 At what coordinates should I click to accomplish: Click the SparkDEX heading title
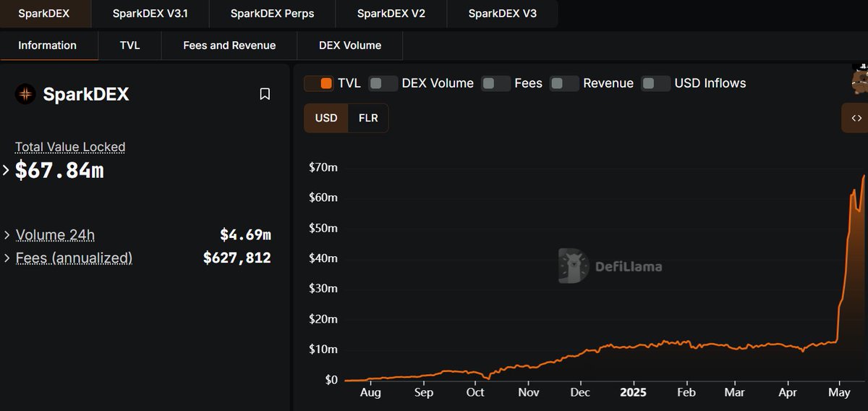[86, 94]
